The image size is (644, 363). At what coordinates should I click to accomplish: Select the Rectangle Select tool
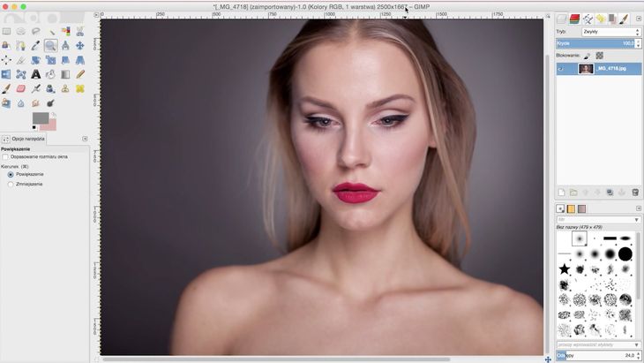[6, 31]
